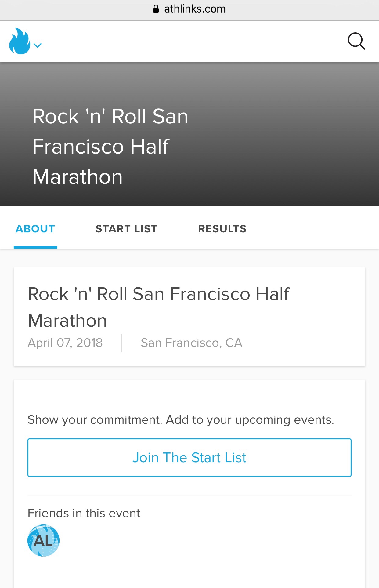Click the 'Friends in this event' label
The height and width of the screenshot is (588, 379).
pos(84,513)
